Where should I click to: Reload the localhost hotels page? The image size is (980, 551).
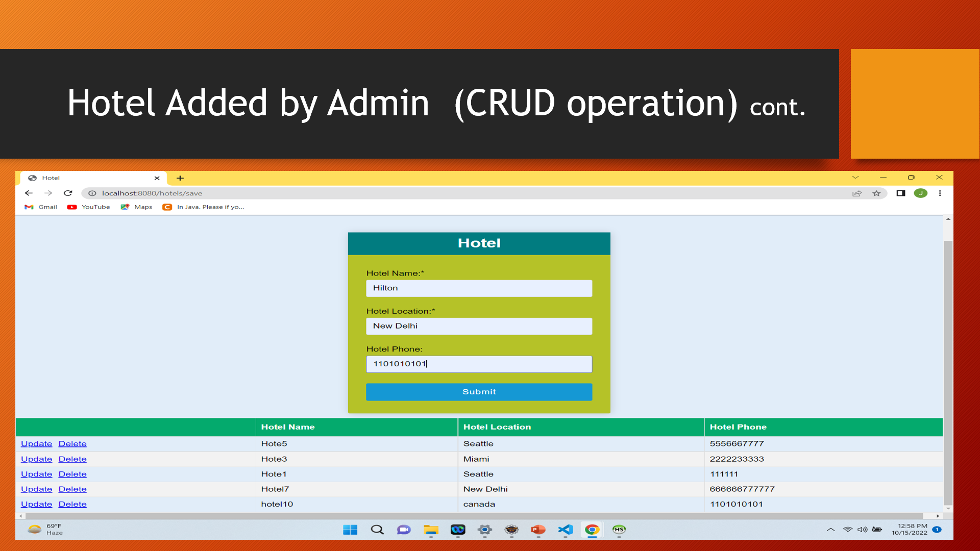pos(68,193)
